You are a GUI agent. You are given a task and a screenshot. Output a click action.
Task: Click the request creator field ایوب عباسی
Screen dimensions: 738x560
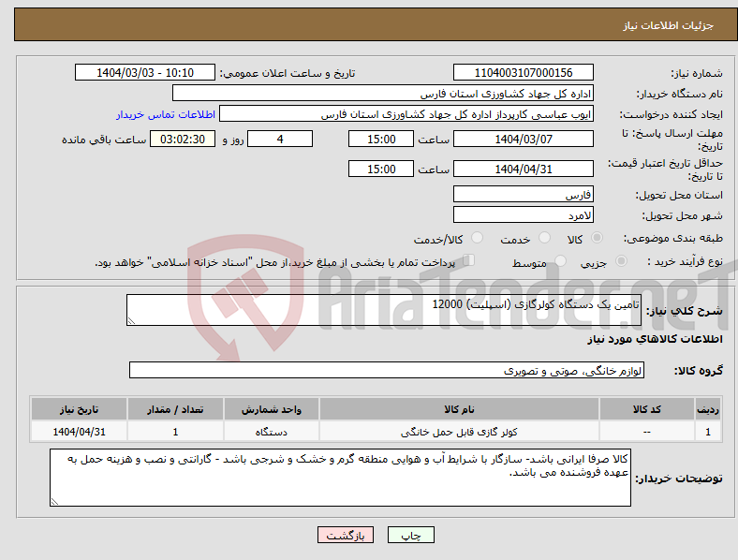coord(406,114)
